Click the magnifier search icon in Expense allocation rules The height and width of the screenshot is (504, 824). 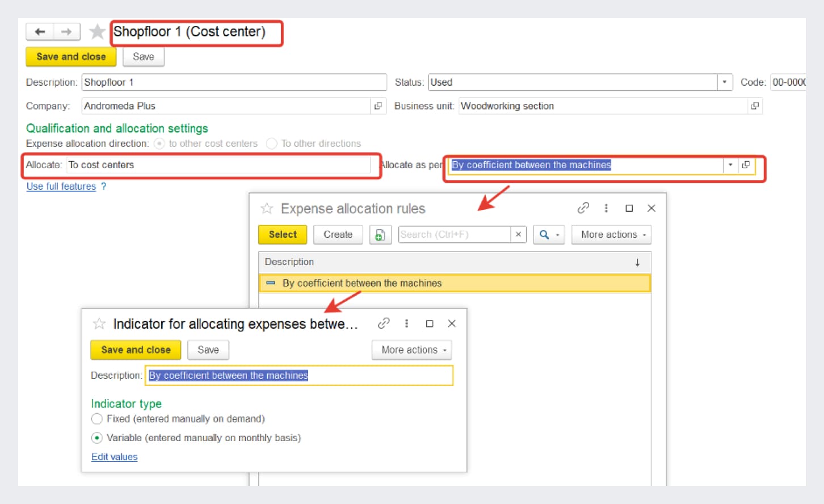click(x=545, y=234)
